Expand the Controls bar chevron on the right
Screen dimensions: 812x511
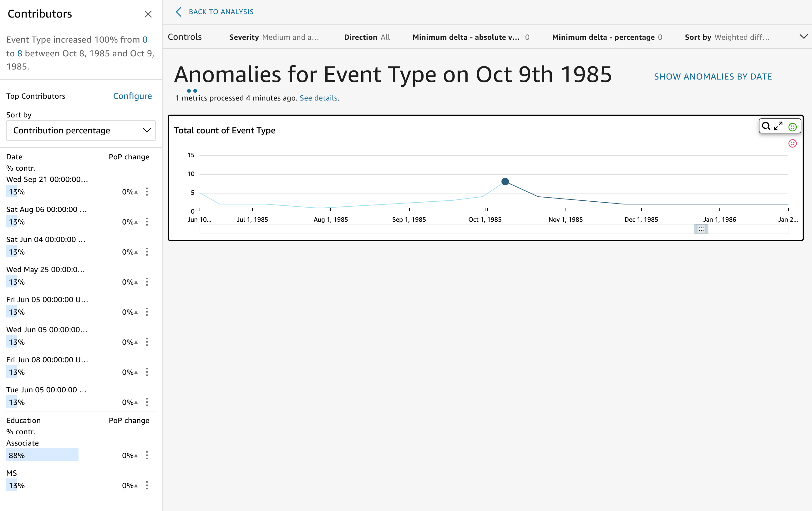tap(804, 37)
